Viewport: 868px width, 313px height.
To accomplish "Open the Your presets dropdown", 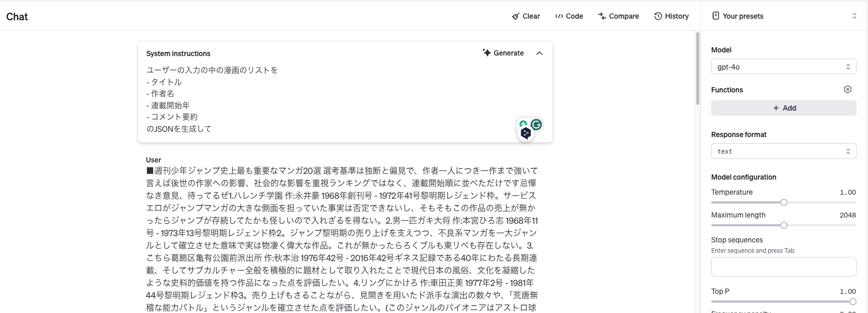I will point(784,16).
